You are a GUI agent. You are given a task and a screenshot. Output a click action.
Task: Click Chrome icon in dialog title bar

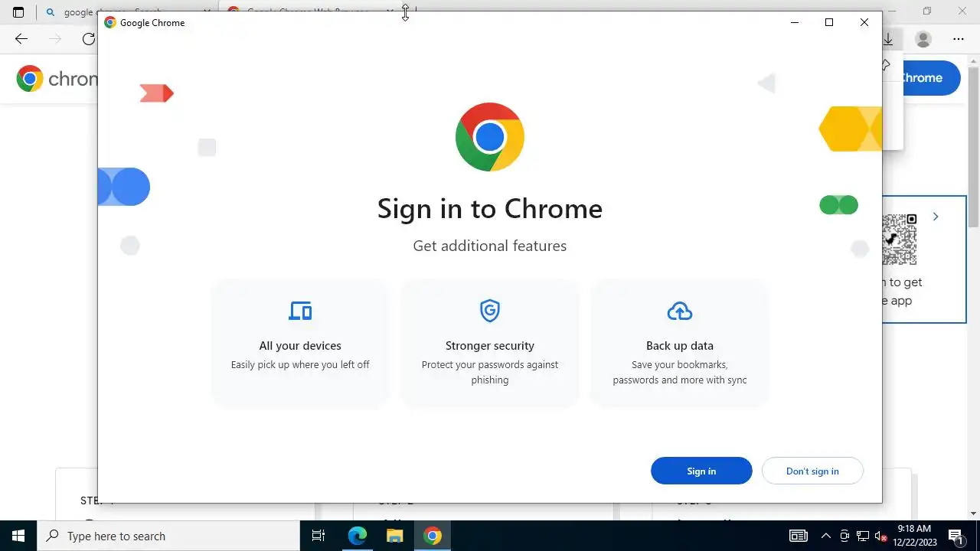pos(110,22)
